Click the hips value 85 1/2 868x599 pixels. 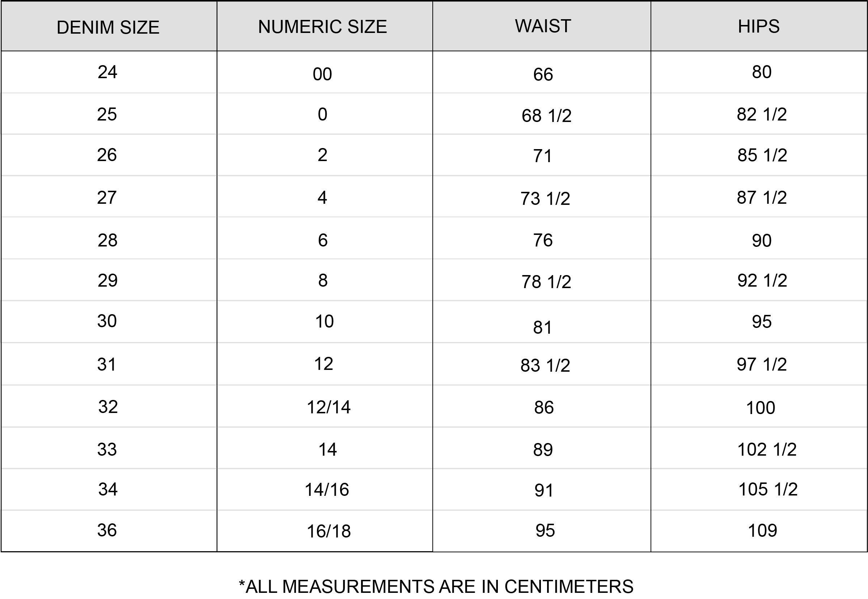pyautogui.click(x=762, y=155)
